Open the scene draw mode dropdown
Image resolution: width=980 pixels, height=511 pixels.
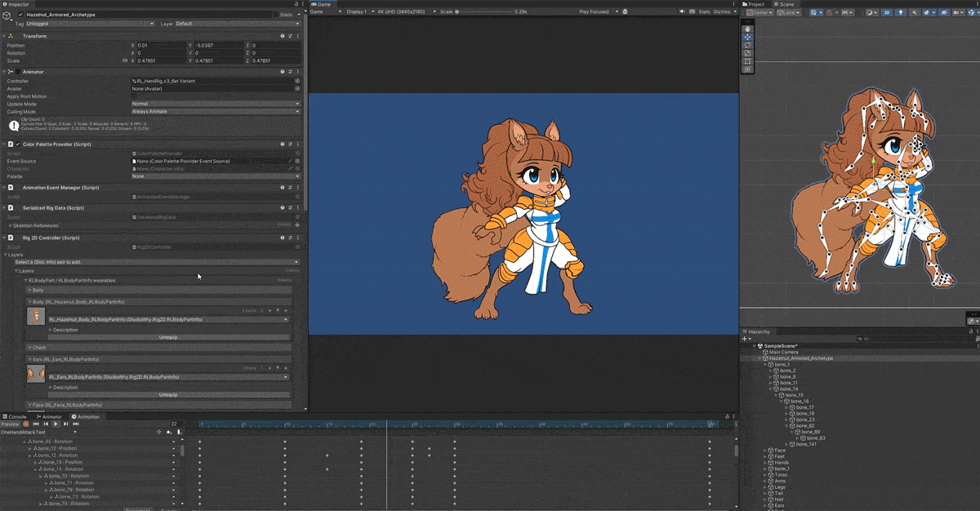tap(871, 12)
